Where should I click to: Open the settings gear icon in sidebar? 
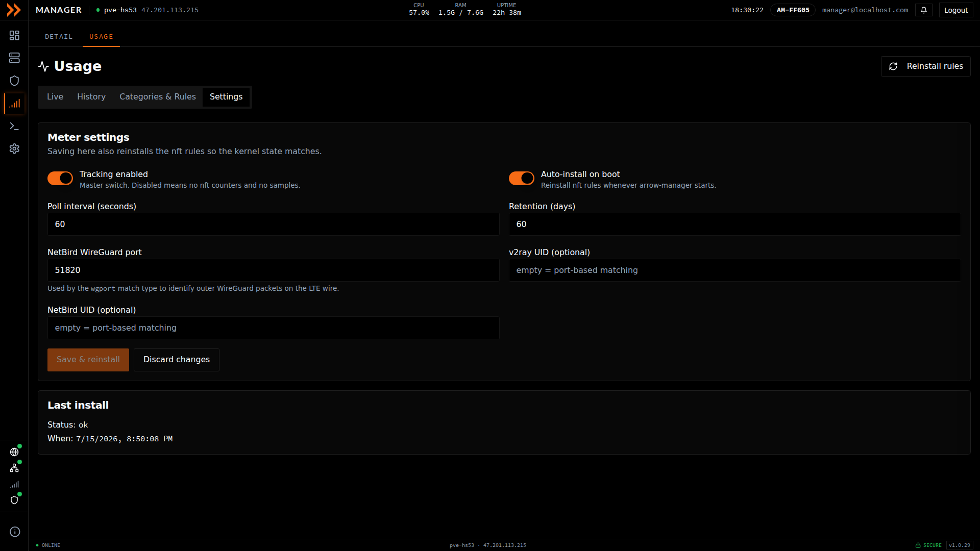coord(14,148)
